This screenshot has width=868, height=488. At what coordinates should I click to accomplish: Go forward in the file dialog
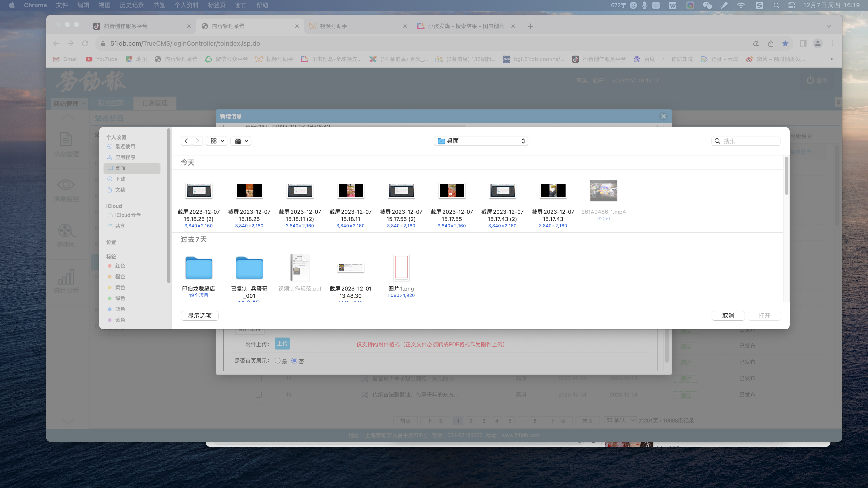pos(198,141)
